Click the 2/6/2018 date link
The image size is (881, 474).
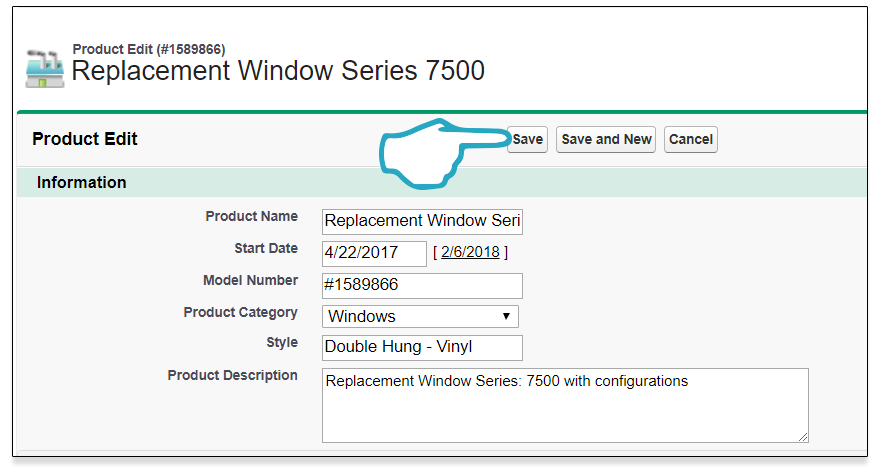click(x=470, y=252)
